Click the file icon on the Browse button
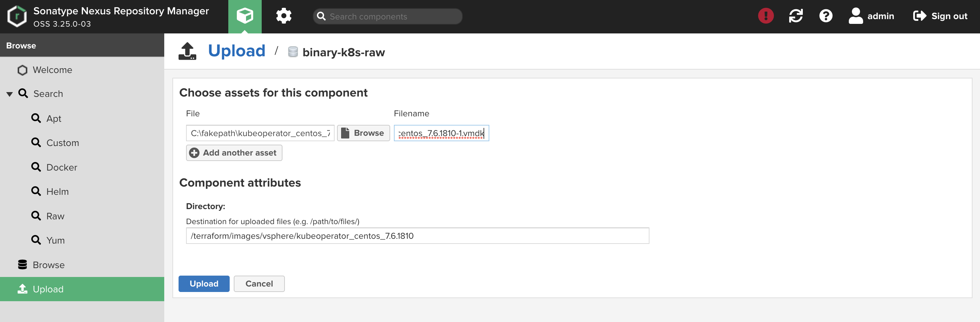Viewport: 980px width, 322px height. tap(345, 133)
